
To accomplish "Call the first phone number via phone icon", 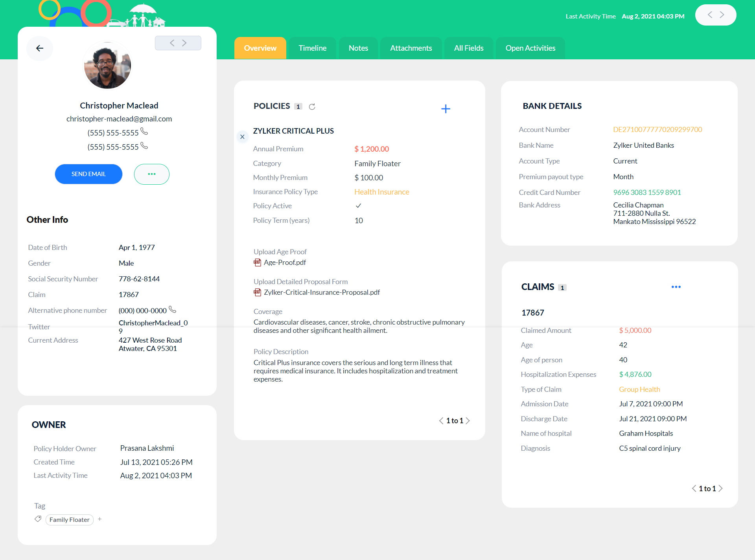I will [144, 132].
